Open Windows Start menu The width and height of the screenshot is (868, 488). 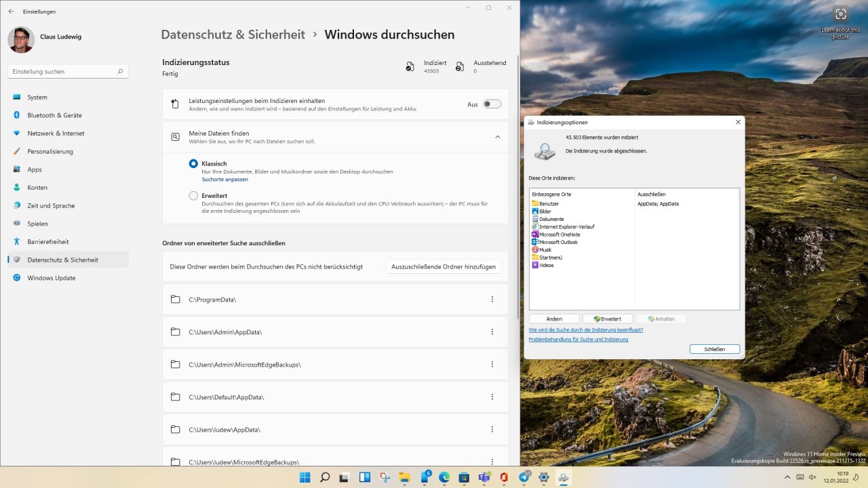(x=305, y=477)
